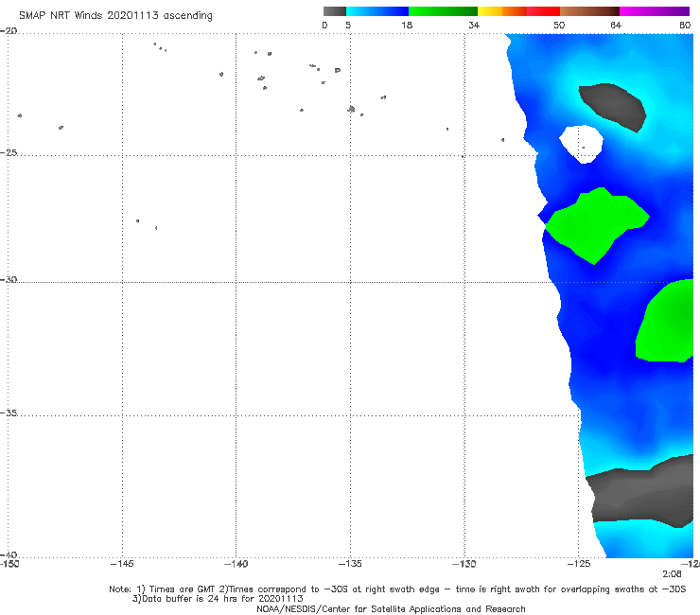Pick the red segment of the color bar

pyautogui.click(x=543, y=11)
